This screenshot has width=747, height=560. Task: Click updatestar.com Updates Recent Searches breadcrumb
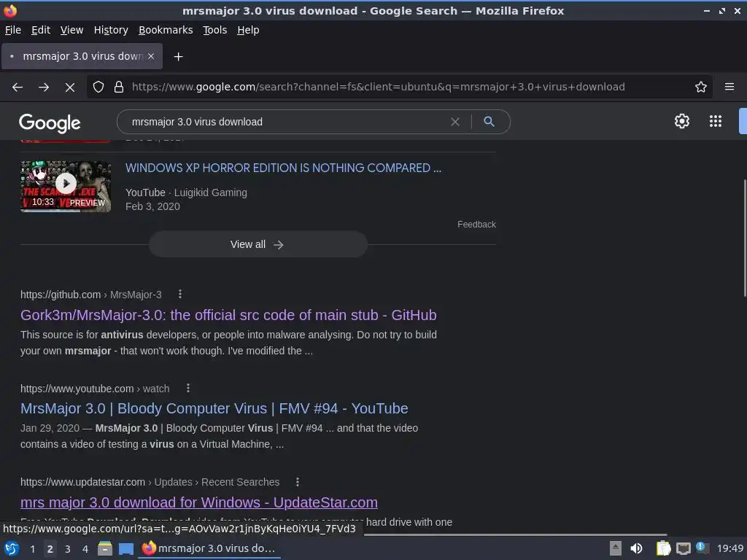pyautogui.click(x=150, y=482)
